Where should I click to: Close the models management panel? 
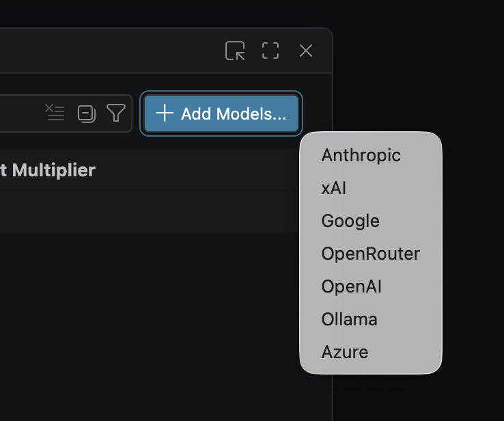(306, 51)
